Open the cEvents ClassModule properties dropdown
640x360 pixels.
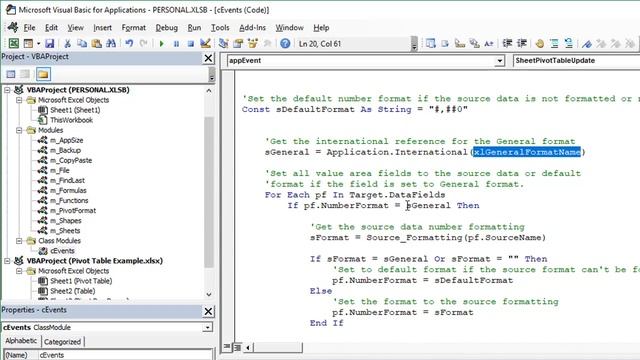[207, 327]
